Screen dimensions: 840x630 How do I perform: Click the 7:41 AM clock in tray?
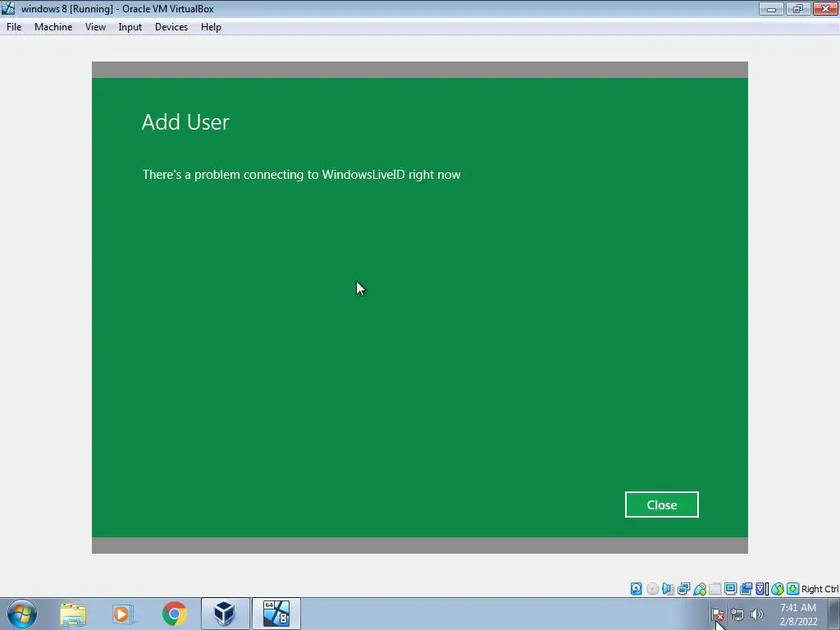click(798, 608)
